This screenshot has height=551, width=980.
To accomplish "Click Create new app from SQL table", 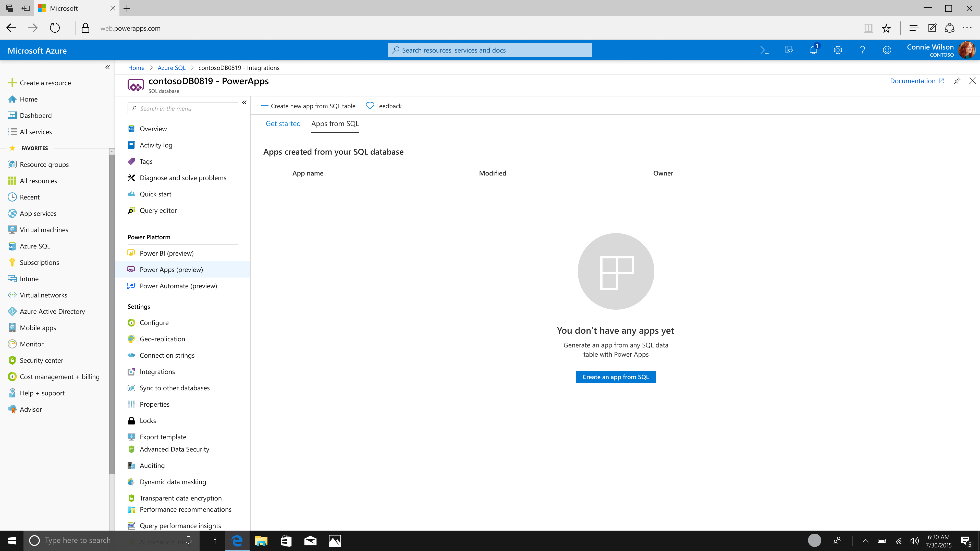I will (x=309, y=106).
